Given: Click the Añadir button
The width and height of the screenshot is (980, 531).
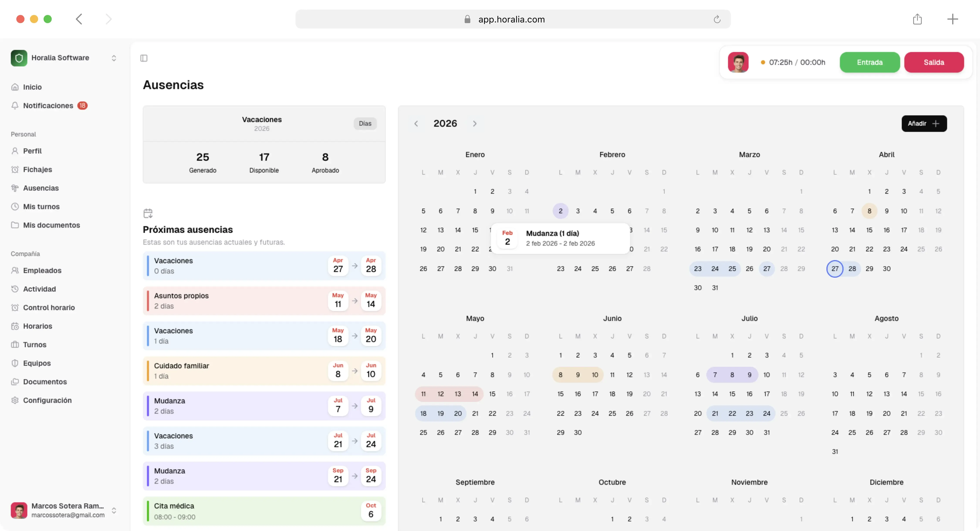Looking at the screenshot, I should (x=924, y=124).
